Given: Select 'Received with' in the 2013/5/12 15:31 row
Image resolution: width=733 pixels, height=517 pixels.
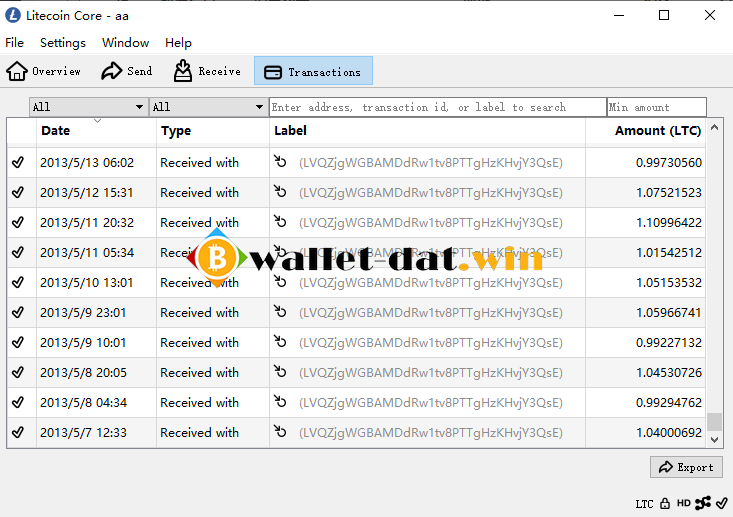Looking at the screenshot, I should 199,193.
